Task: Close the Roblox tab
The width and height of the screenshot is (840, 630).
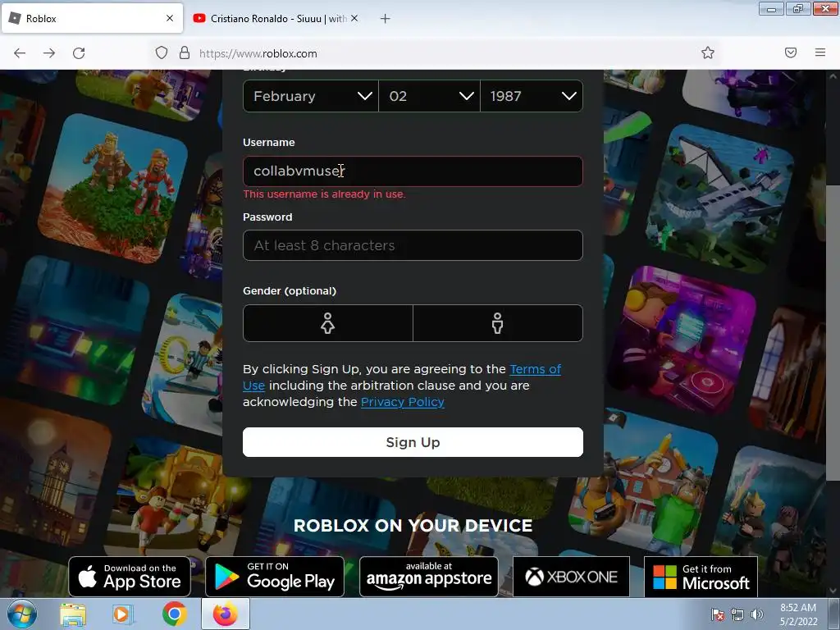Action: [170, 18]
